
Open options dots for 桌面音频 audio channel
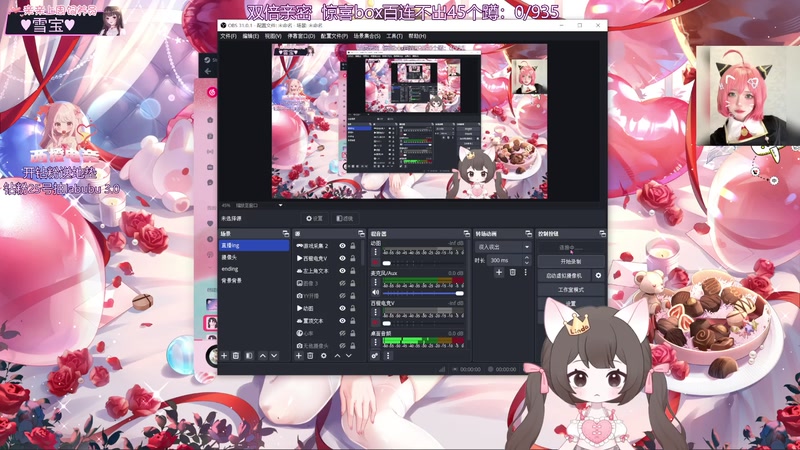point(376,342)
